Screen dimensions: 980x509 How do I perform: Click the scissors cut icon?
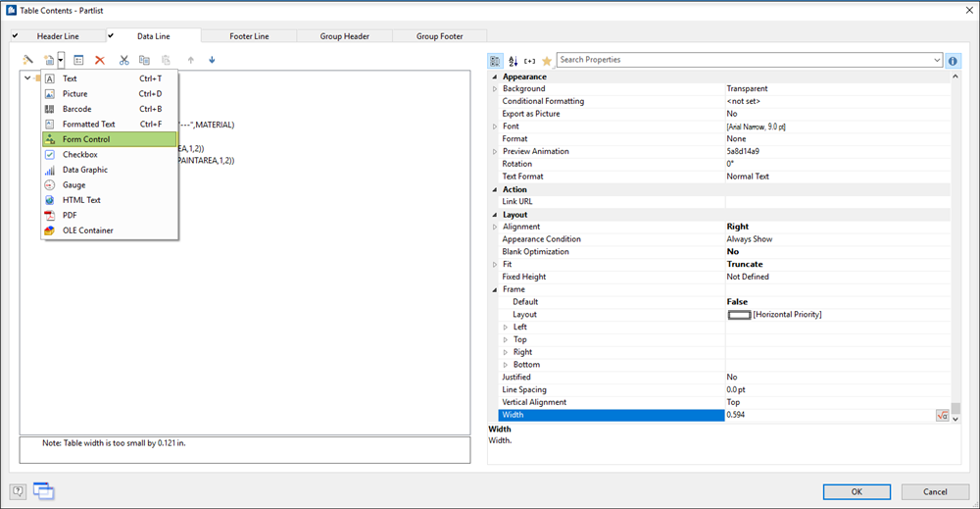(123, 60)
